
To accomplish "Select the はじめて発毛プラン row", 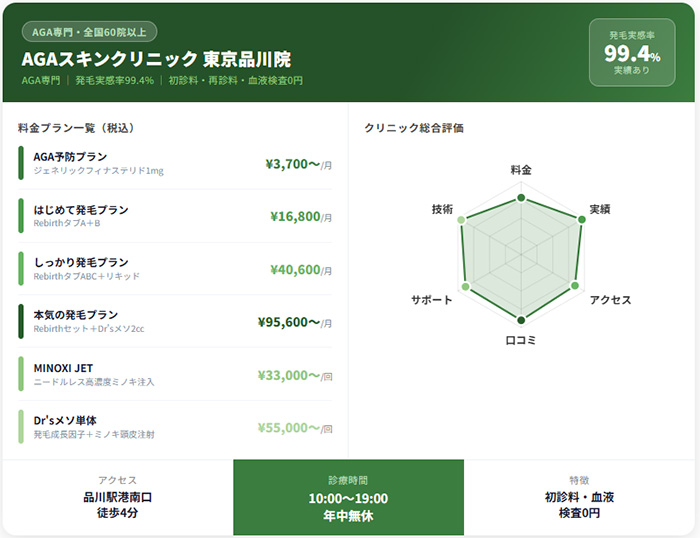I will pyautogui.click(x=175, y=216).
